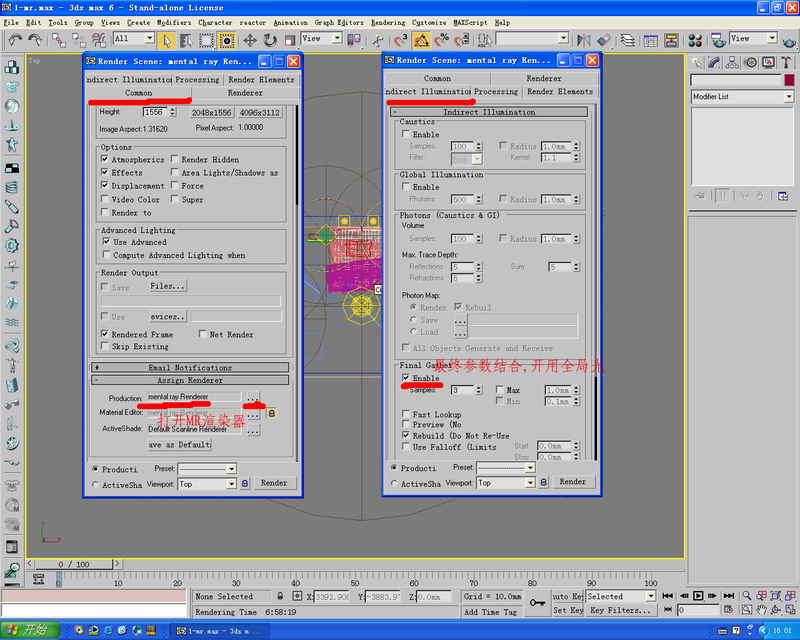Click the Play Animation button

(698, 596)
